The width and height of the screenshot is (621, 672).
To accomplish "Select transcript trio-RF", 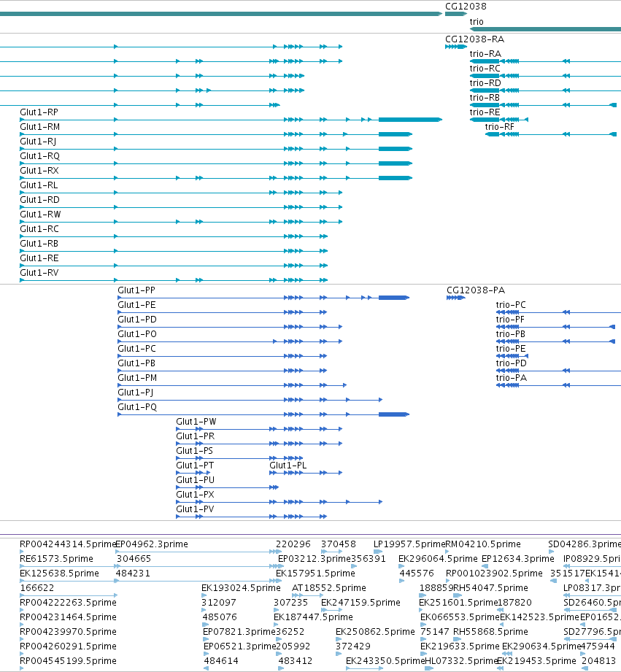I will (x=499, y=126).
